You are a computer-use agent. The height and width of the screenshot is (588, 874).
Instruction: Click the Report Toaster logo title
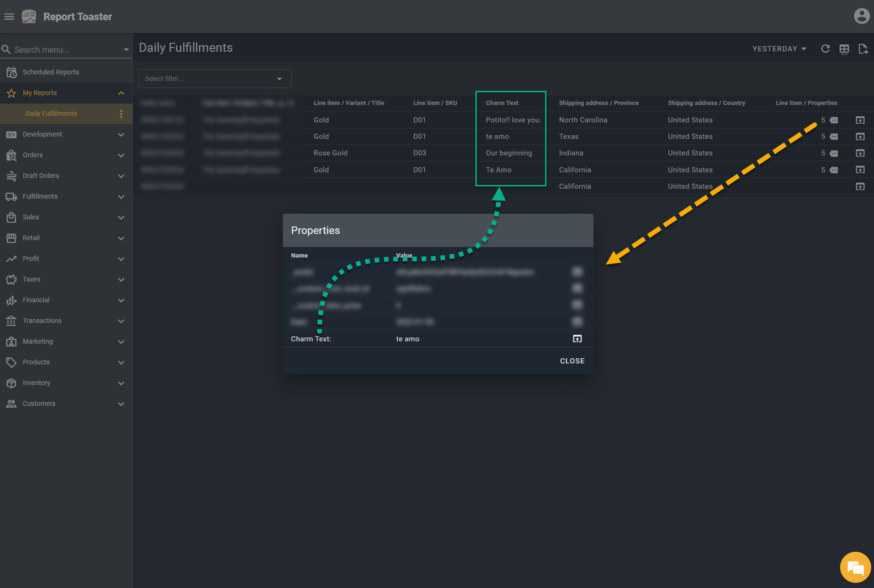78,17
